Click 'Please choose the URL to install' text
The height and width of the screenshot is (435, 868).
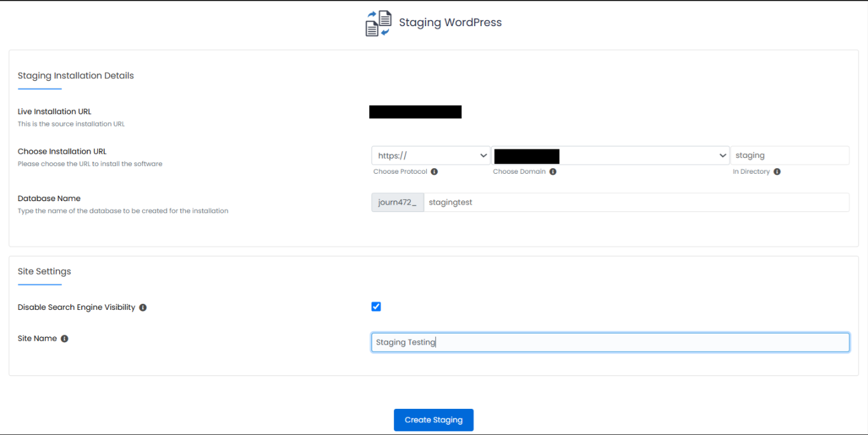coord(90,164)
